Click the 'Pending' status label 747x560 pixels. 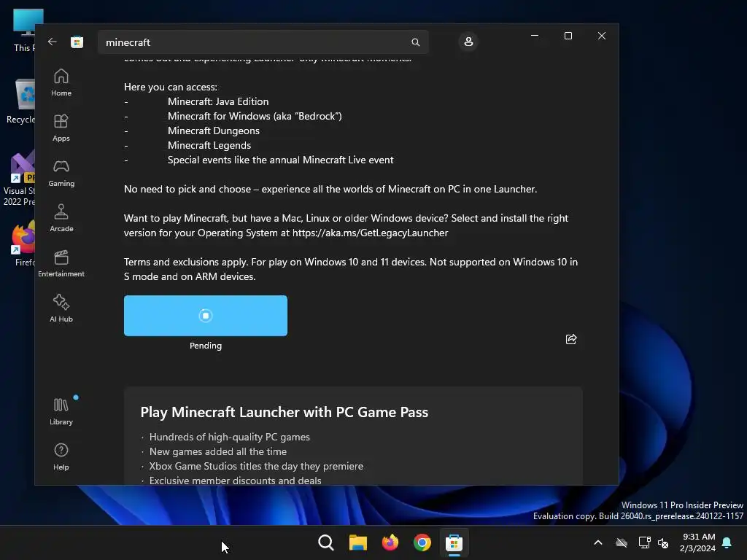[205, 346]
